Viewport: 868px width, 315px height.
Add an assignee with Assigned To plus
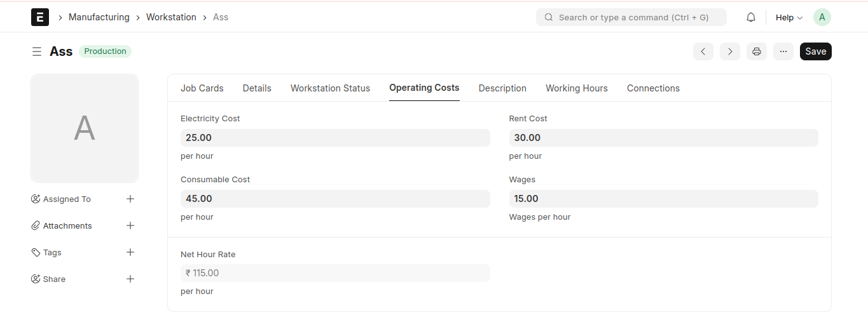pyautogui.click(x=130, y=199)
